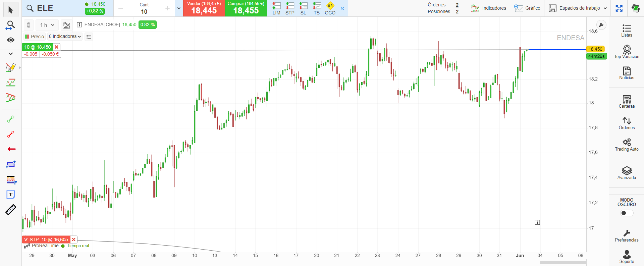644x266 pixels.
Task: Open the Noticias news panel
Action: [x=627, y=73]
